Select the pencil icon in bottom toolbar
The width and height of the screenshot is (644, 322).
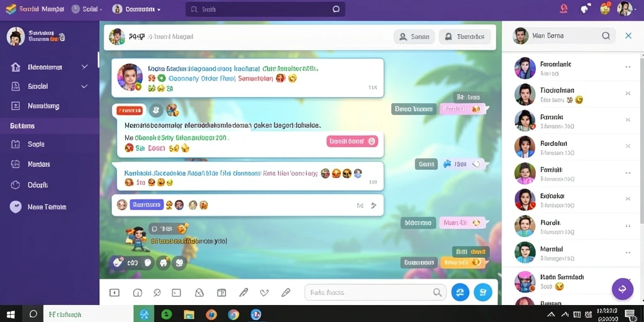pyautogui.click(x=286, y=292)
